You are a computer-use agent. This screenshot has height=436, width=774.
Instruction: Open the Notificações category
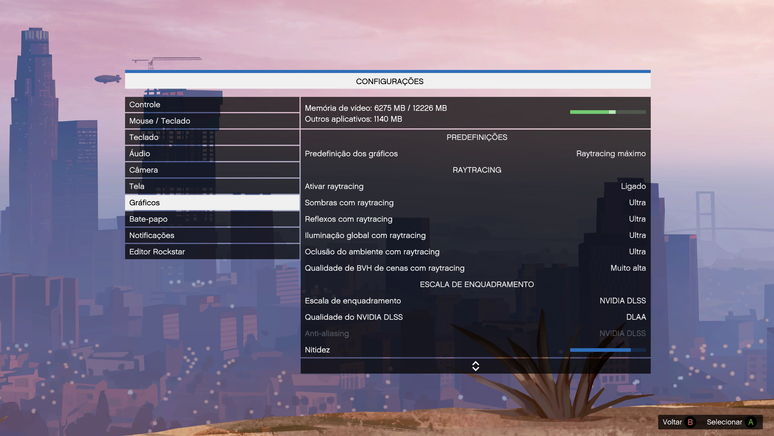tap(212, 235)
